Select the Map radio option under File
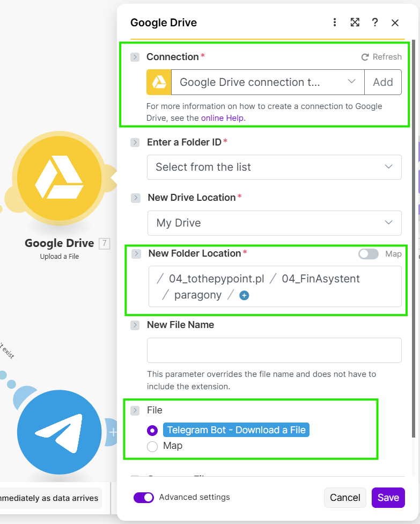 click(152, 447)
